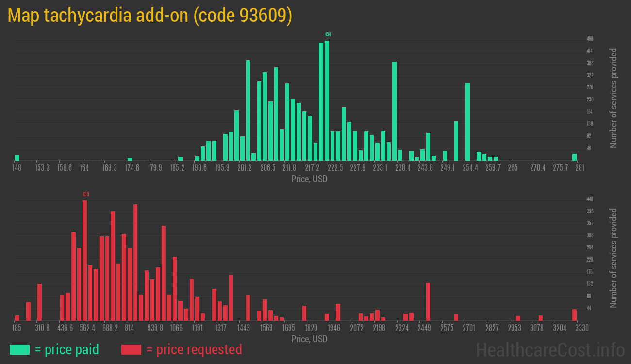This screenshot has height=364, width=631.
Task: Click the 454 peak value label
Action: click(x=328, y=34)
